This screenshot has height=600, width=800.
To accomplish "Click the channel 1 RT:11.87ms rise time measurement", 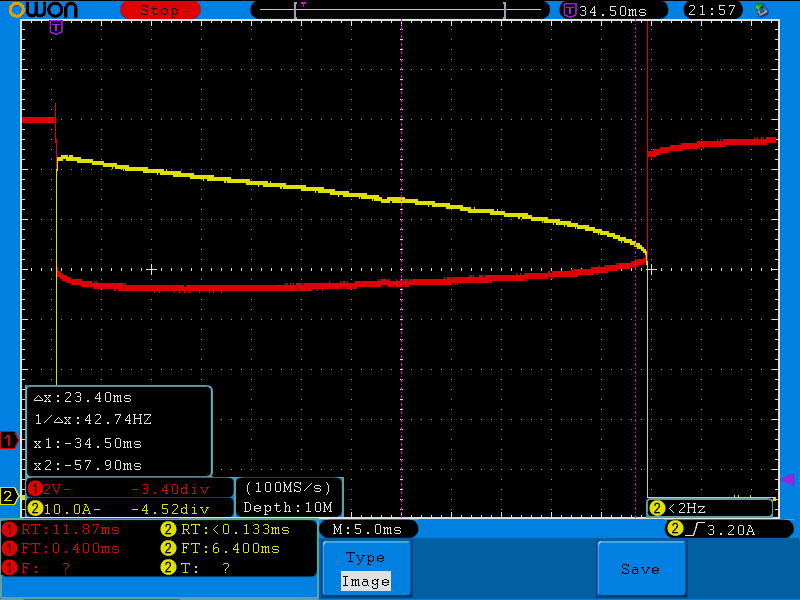I will [x=62, y=529].
